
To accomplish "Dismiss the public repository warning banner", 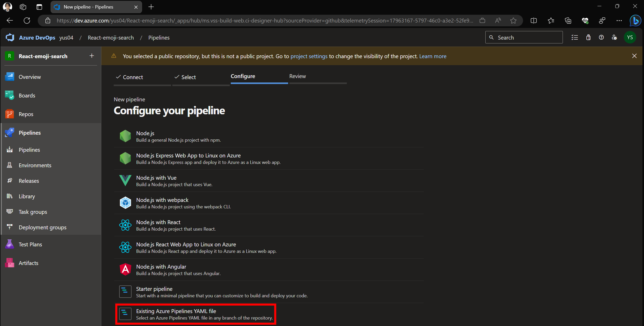I will 634,56.
